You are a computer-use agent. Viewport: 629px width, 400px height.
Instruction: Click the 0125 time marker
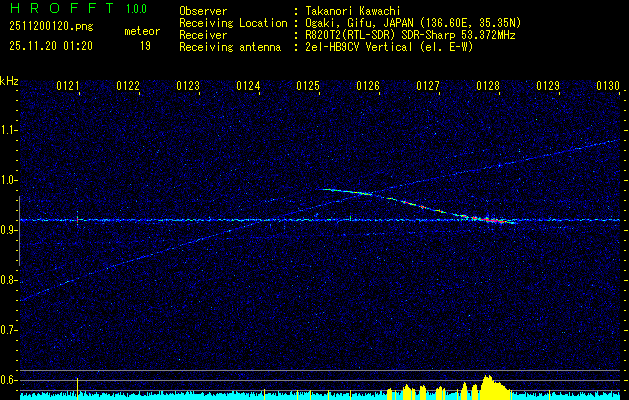click(308, 87)
